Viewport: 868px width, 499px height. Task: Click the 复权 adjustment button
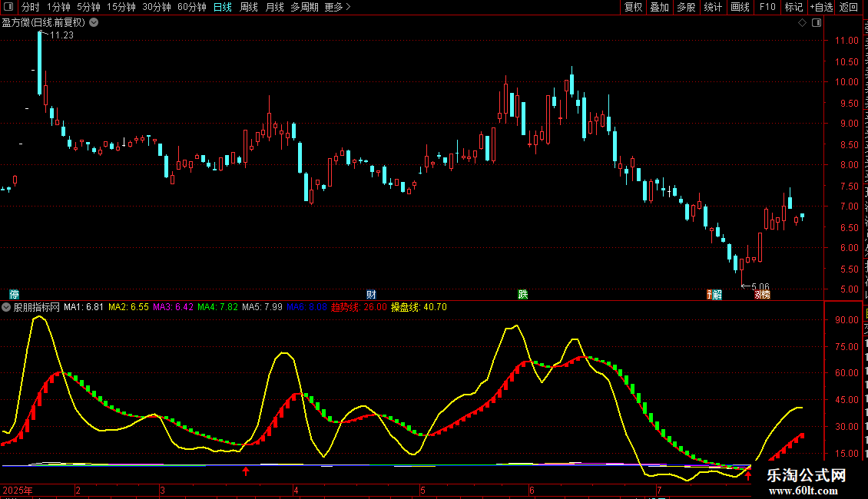coord(633,7)
